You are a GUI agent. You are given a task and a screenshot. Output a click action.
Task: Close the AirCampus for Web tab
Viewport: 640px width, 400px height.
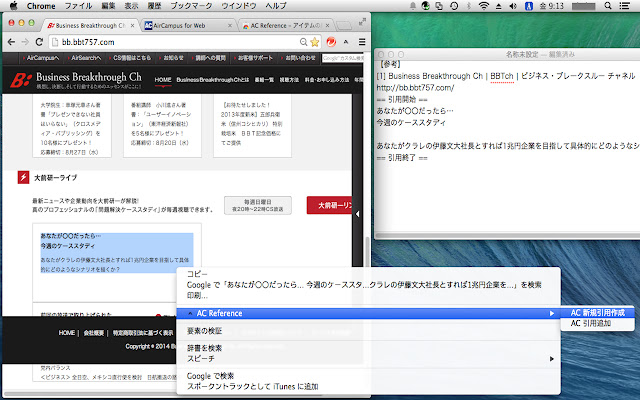point(230,25)
